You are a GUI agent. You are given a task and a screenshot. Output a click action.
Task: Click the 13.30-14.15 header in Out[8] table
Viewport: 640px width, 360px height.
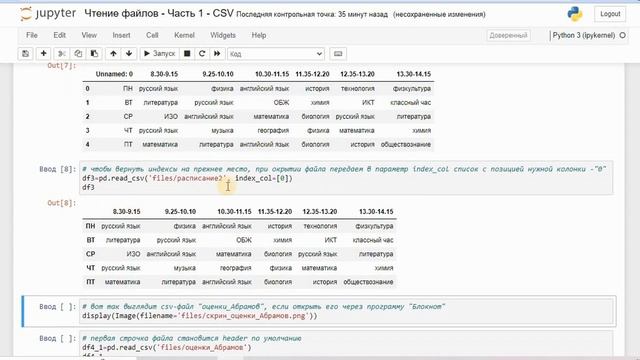pos(376,212)
